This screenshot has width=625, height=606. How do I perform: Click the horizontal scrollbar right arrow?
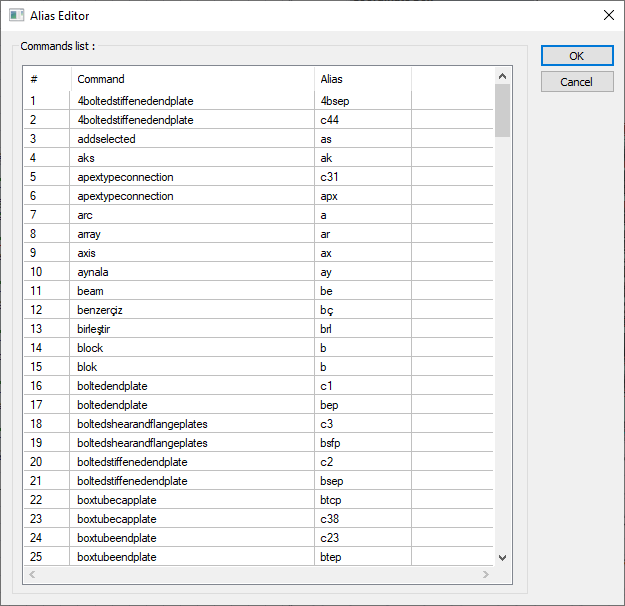point(486,575)
